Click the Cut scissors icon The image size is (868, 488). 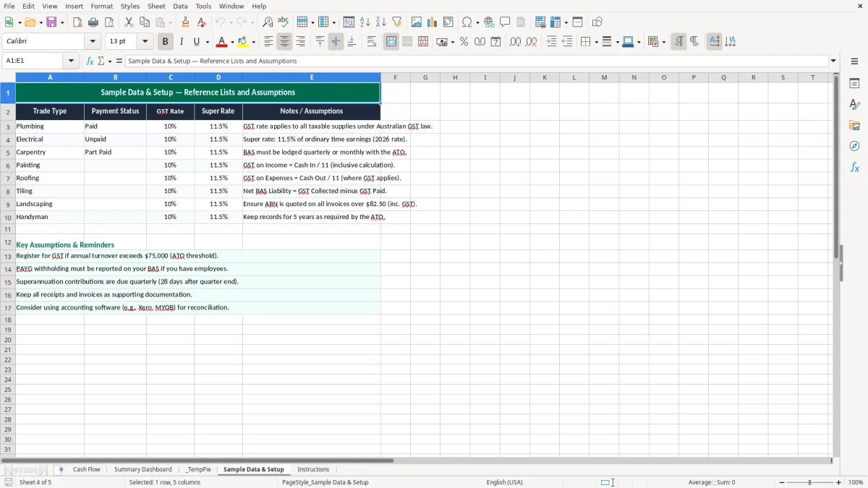(x=129, y=22)
